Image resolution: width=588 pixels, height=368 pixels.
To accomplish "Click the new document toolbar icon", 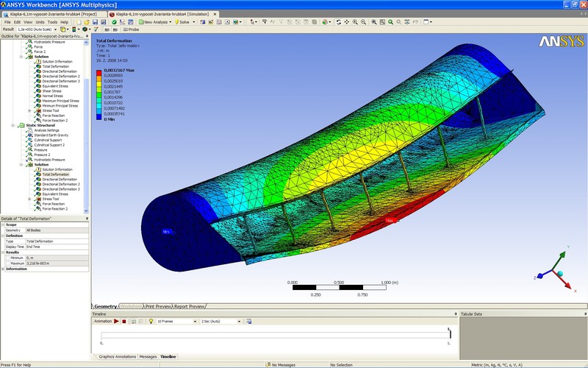I will tap(79, 22).
